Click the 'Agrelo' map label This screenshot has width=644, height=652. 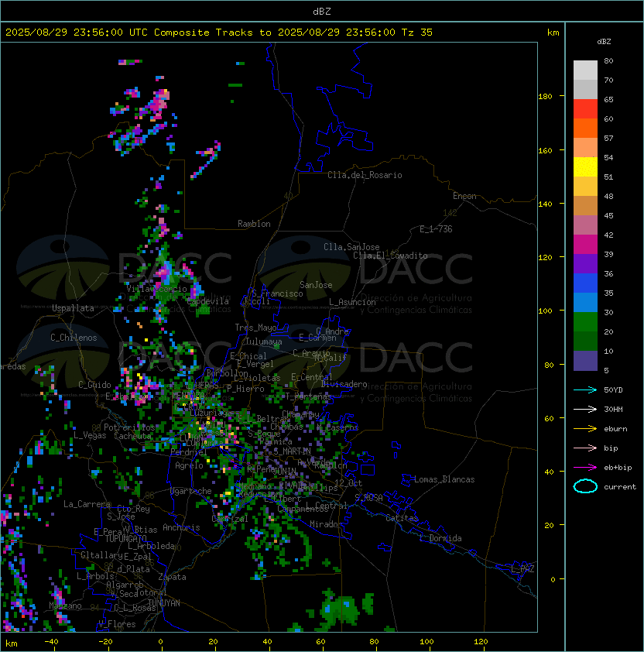coord(189,465)
